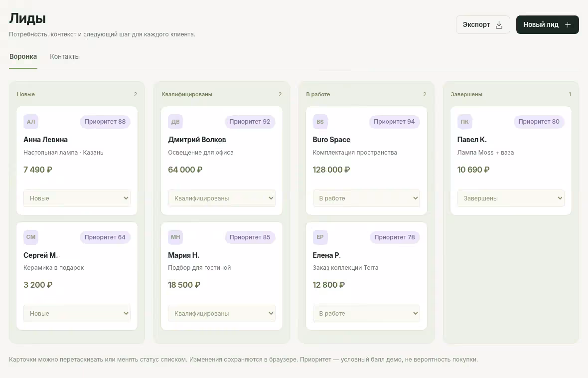The height and width of the screenshot is (378, 588).
Task: Click the amount 10 690 ₽
Action: point(473,170)
